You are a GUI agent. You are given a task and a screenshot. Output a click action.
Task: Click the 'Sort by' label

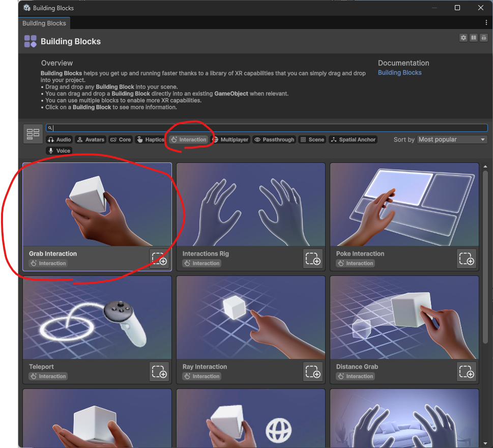[404, 139]
